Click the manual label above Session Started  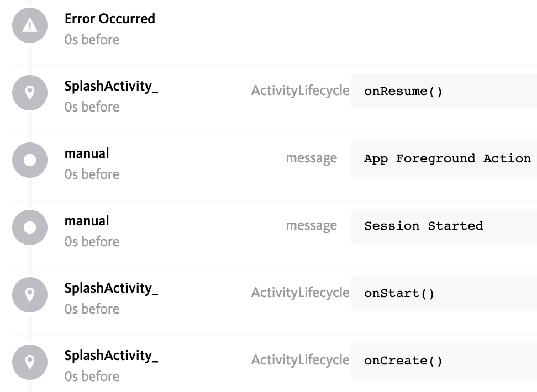[x=87, y=220]
